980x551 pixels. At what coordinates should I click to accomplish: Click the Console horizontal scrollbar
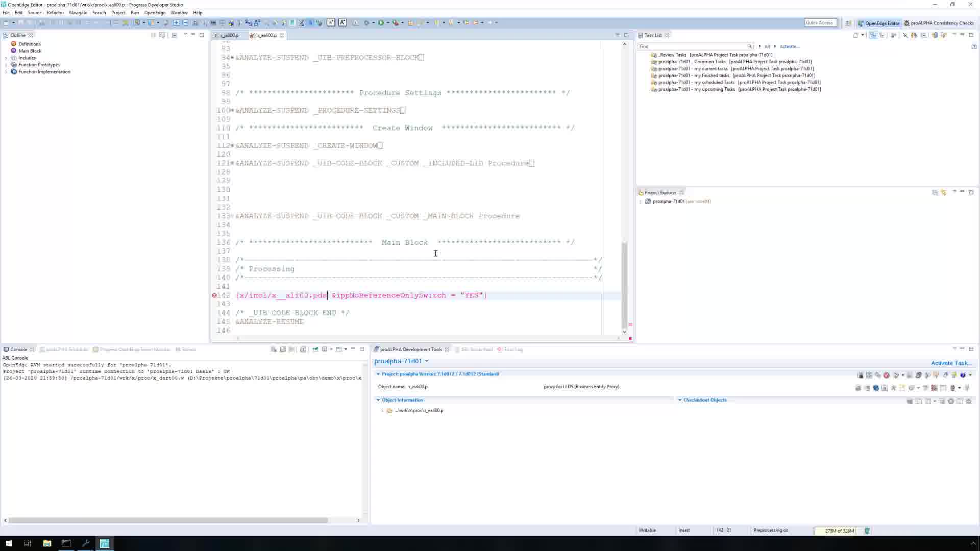[168, 520]
